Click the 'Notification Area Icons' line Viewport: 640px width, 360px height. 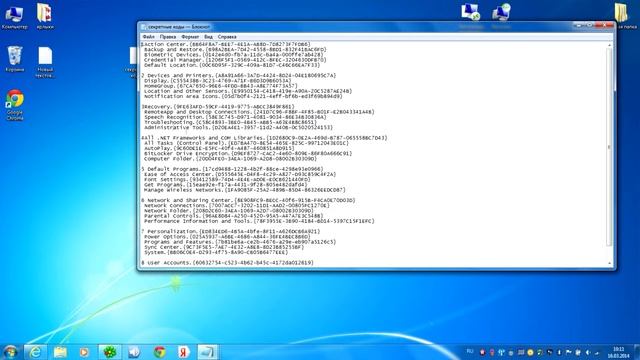click(x=243, y=96)
